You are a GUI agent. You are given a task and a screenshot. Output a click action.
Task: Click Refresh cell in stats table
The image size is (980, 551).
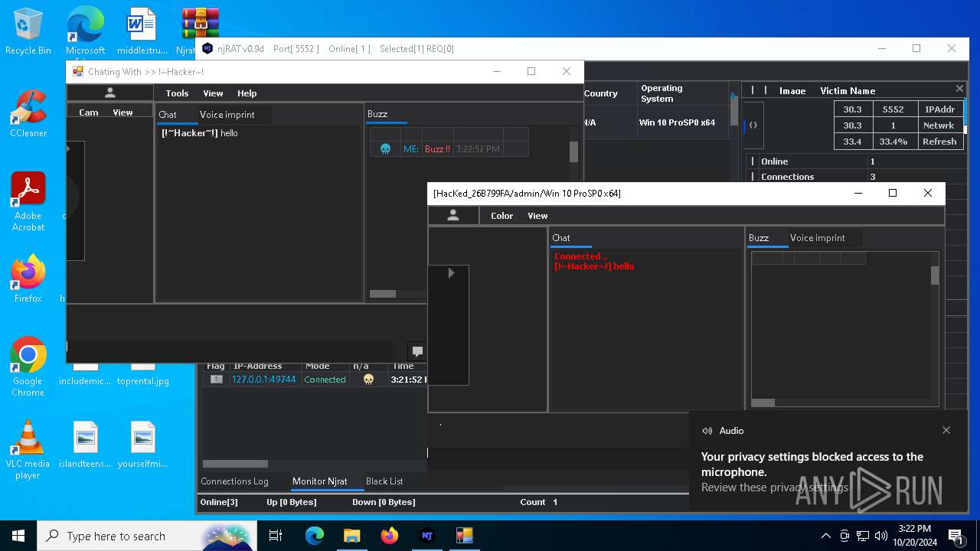(x=939, y=142)
